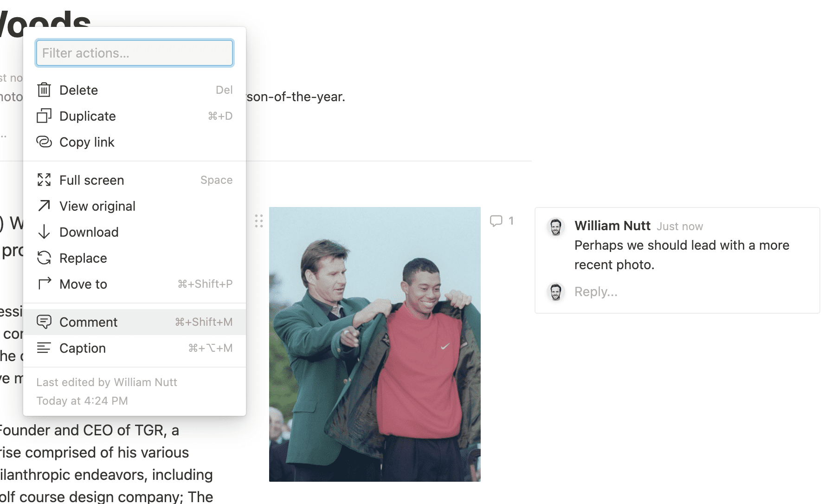
Task: Open the image comment count bubble
Action: point(502,221)
